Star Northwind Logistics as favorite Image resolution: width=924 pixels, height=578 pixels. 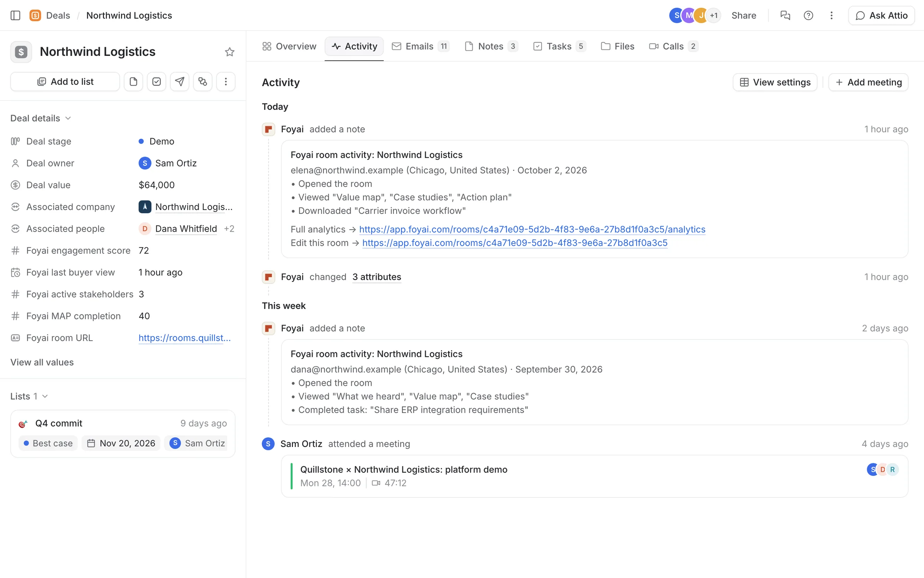229,52
